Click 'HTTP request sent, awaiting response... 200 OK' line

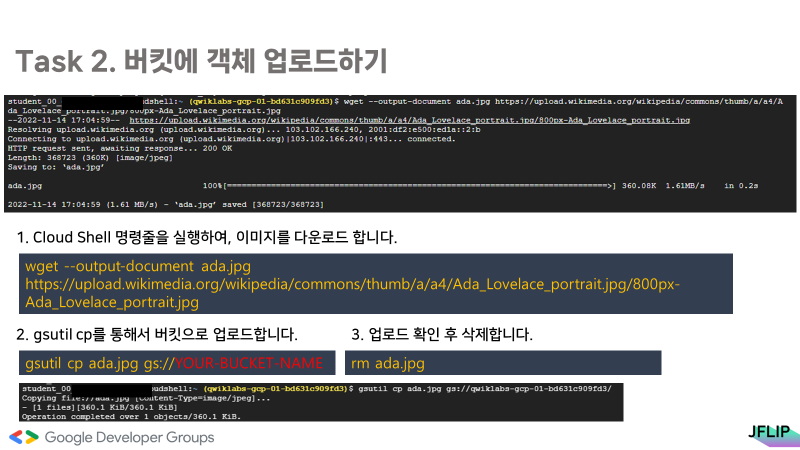120,148
